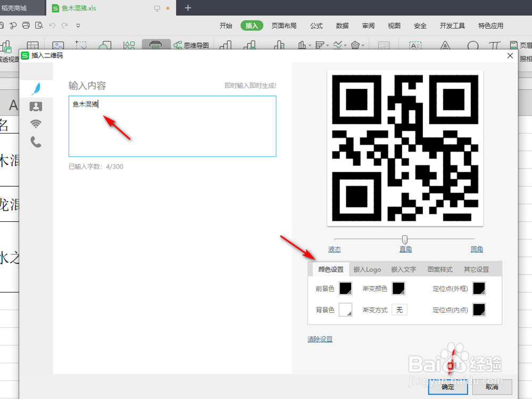Choose the 液态 corner style link
The image size is (532, 399).
(x=335, y=250)
